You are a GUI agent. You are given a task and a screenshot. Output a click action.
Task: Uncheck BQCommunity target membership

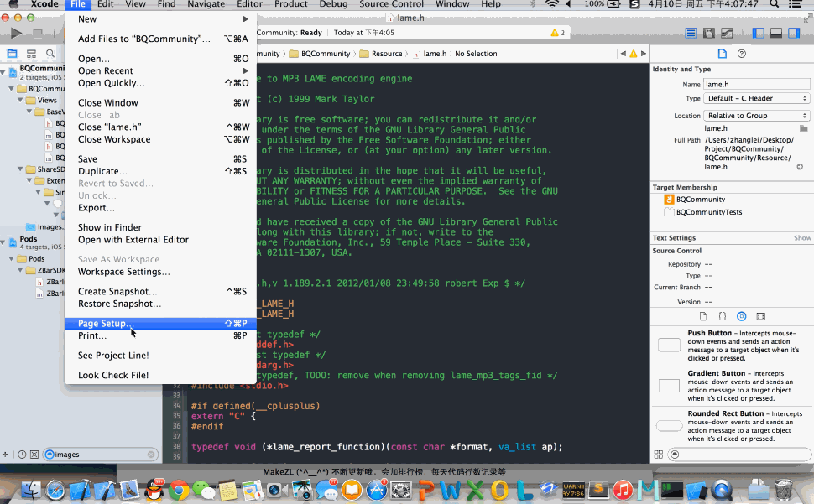(656, 200)
